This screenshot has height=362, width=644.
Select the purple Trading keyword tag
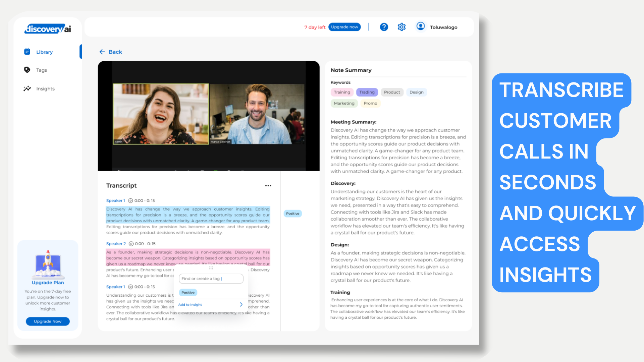[x=367, y=92]
